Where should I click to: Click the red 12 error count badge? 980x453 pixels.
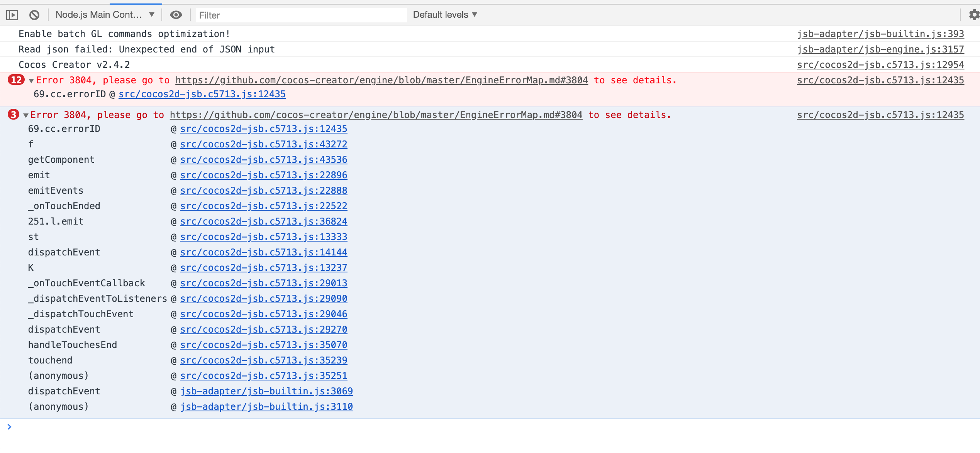[x=16, y=80]
